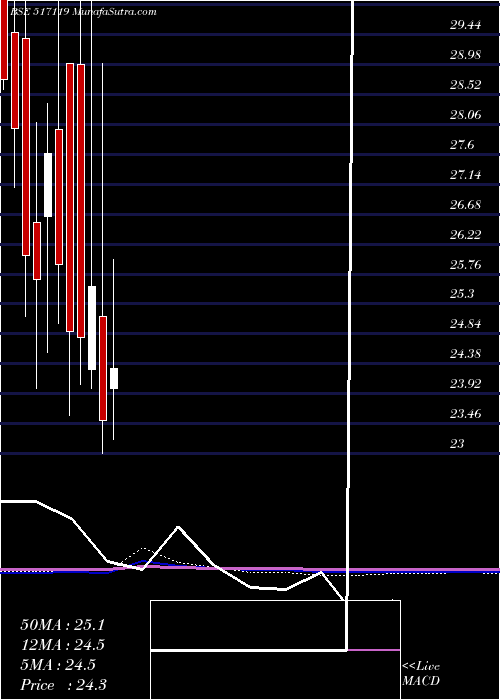Viewport: 500px width, 700px height.
Task: Click the 29.44 price axis label
Action: [x=465, y=25]
